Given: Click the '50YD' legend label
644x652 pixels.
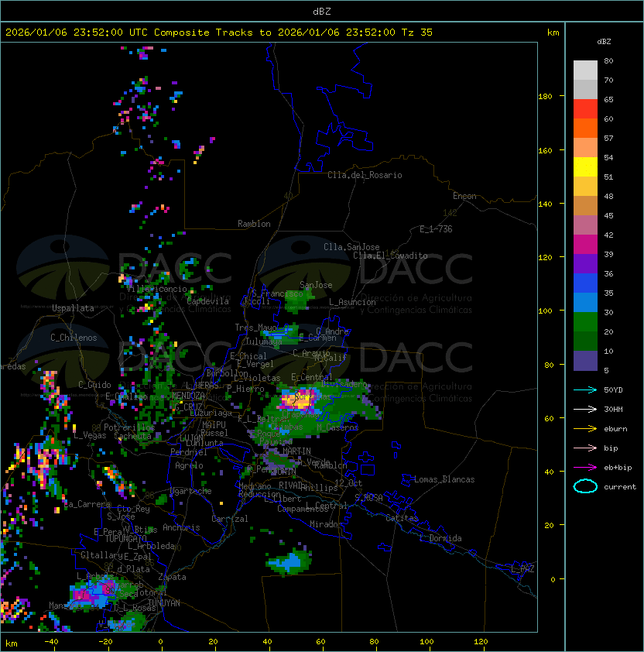Looking at the screenshot, I should 613,389.
